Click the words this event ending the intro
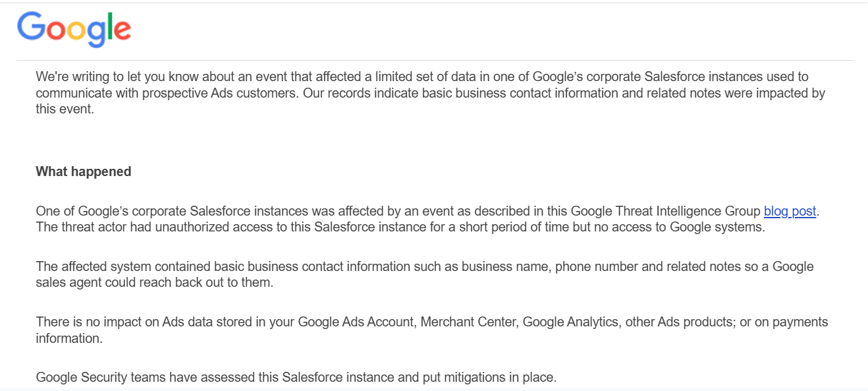 point(64,109)
